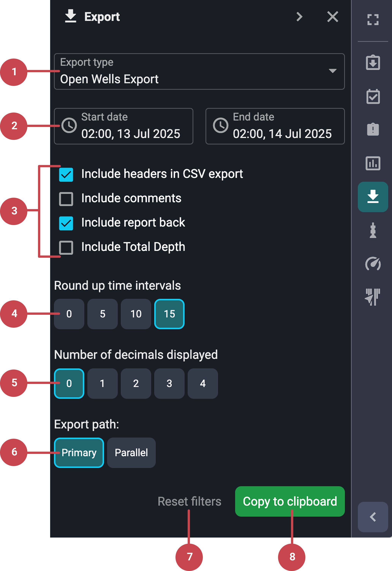392x571 pixels.
Task: Open the calendar checkmark sidebar icon
Action: click(x=373, y=97)
